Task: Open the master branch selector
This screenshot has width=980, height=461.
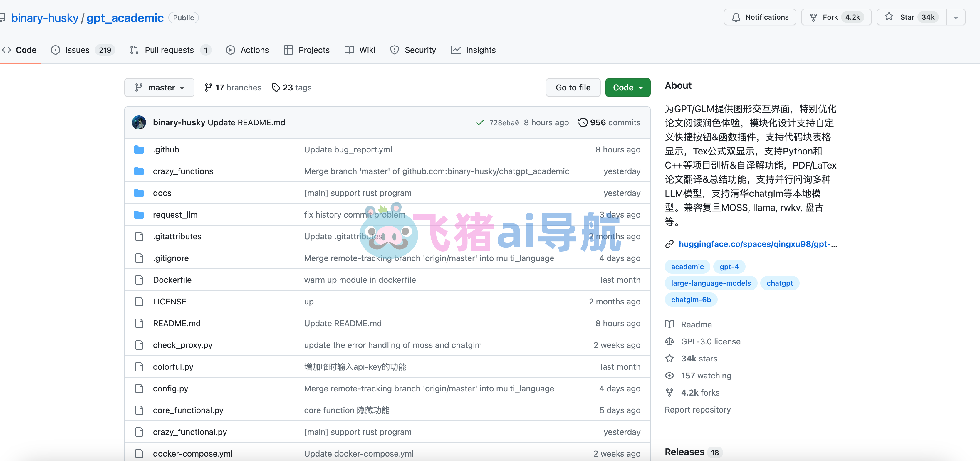Action: [159, 87]
